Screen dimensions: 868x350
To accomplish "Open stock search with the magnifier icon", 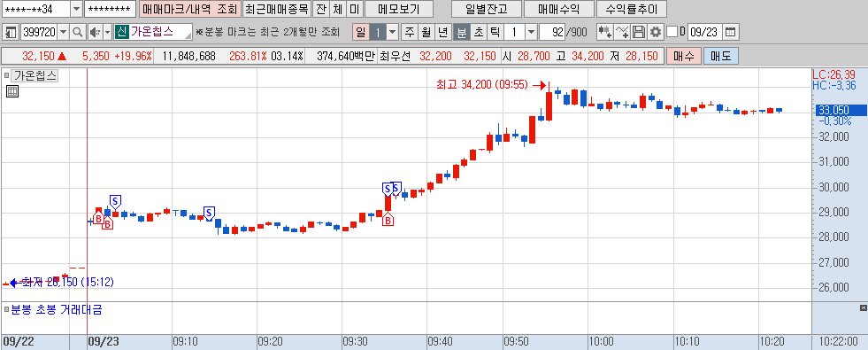I will pyautogui.click(x=78, y=32).
